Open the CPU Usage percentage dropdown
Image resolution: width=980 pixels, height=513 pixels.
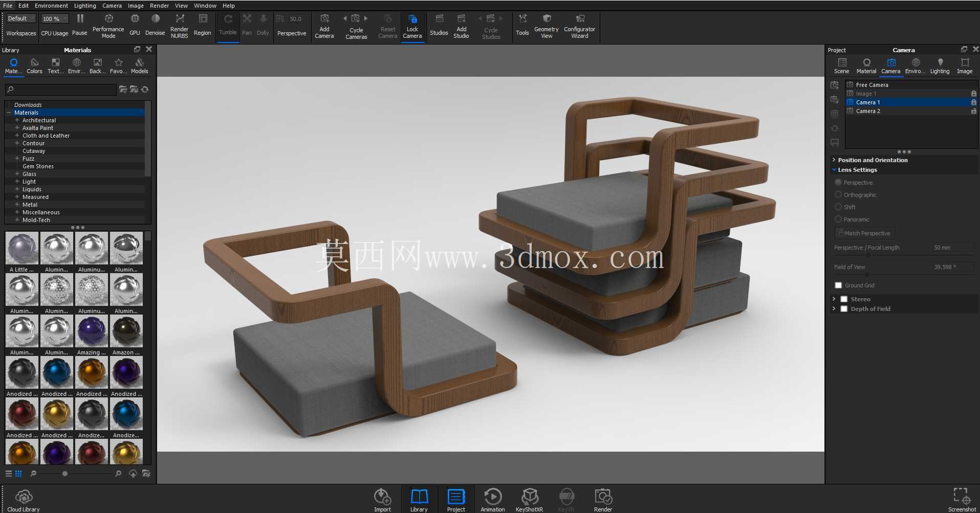click(55, 19)
